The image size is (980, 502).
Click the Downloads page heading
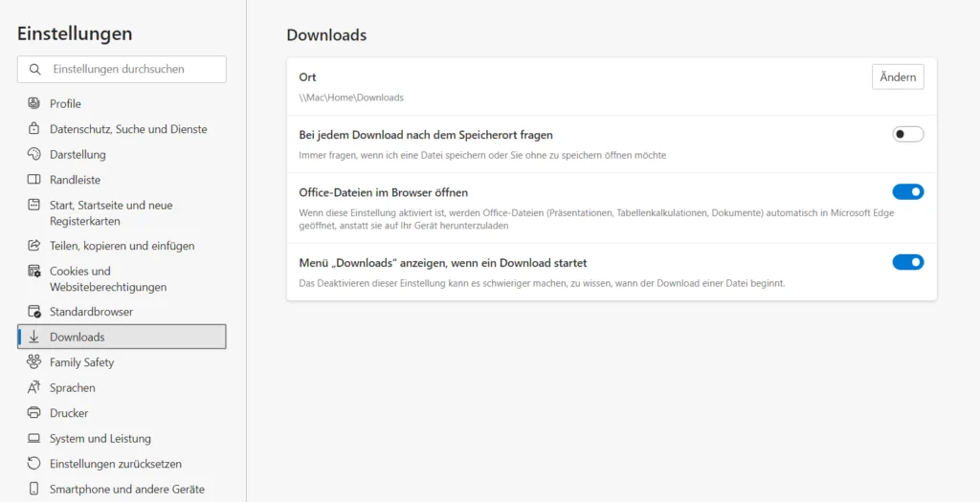[326, 35]
